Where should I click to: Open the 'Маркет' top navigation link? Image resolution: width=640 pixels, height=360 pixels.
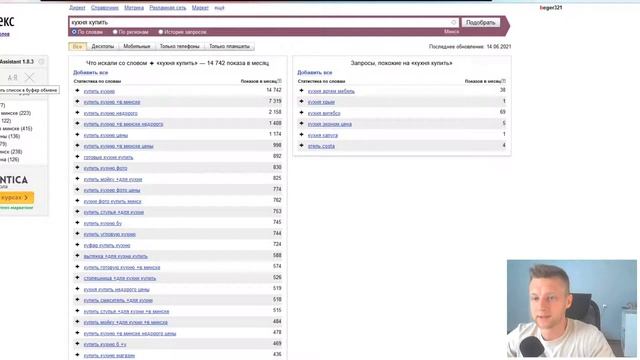point(200,8)
